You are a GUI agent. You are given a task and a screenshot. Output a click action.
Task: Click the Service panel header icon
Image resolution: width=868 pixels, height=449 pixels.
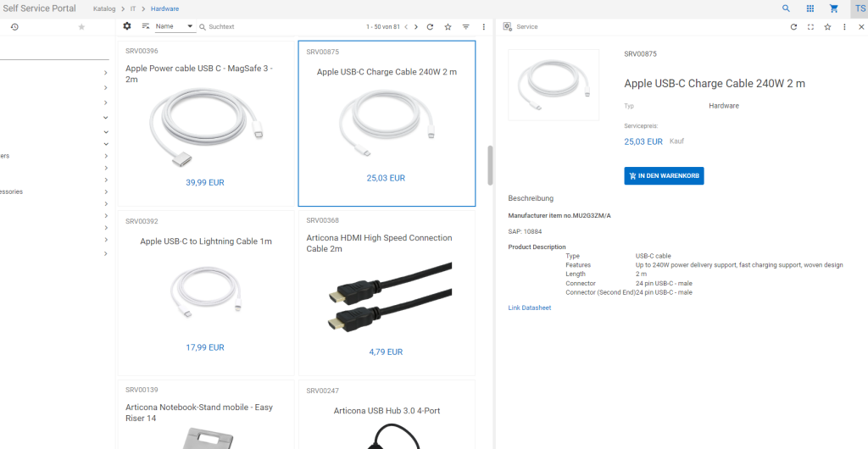tap(507, 26)
